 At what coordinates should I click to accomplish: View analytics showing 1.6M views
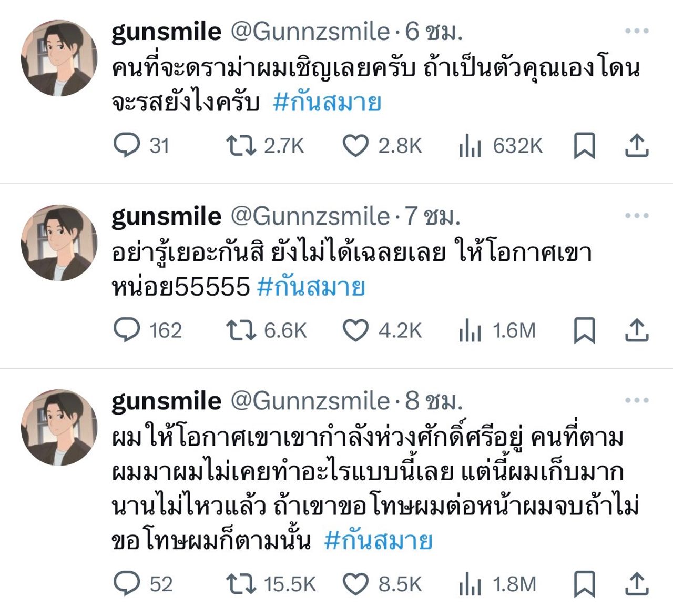pyautogui.click(x=470, y=331)
